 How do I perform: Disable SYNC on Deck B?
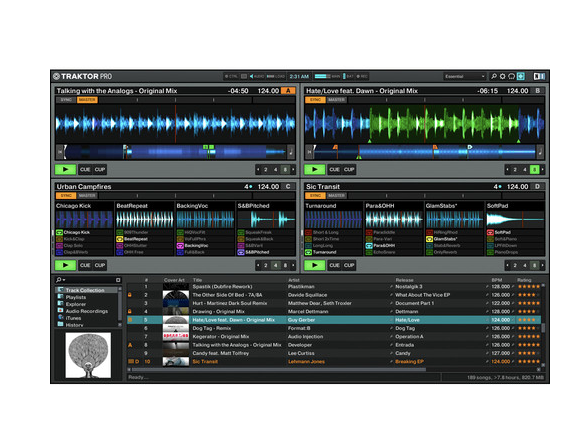(x=315, y=100)
